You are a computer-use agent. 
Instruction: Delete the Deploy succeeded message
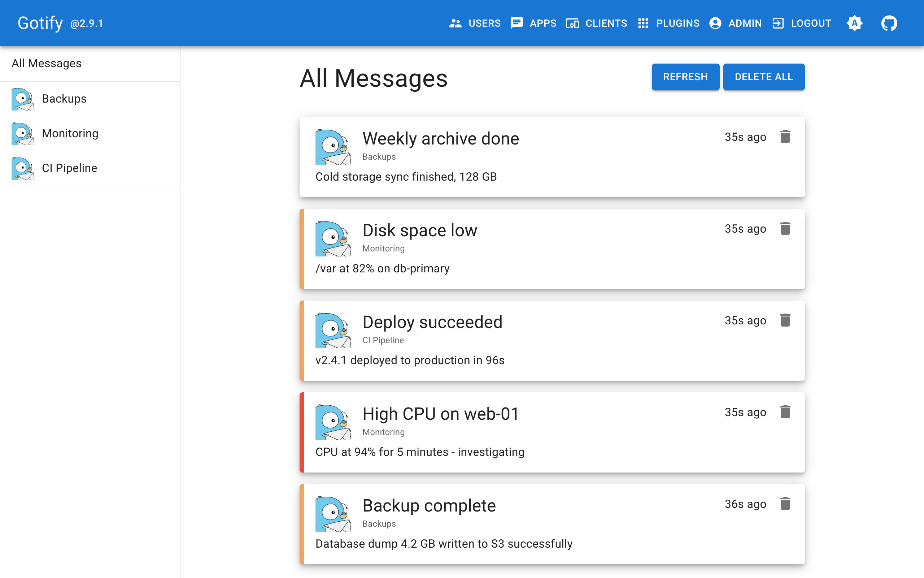click(x=785, y=320)
